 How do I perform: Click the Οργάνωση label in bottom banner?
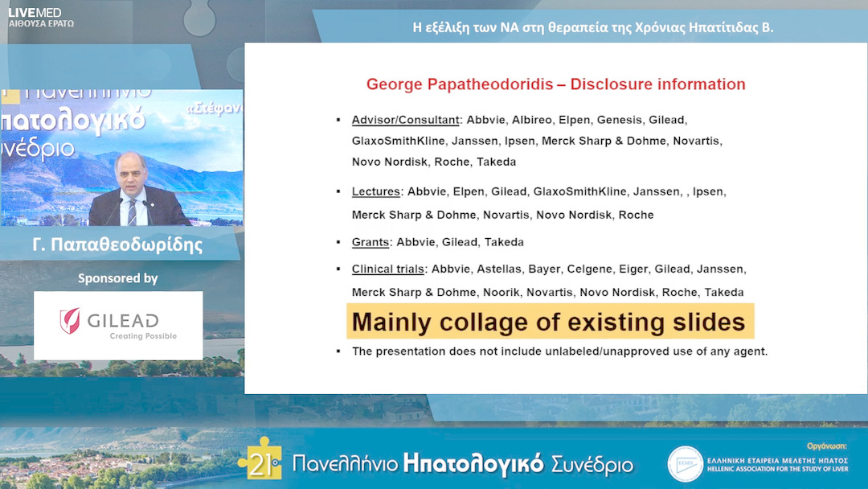pos(827,446)
